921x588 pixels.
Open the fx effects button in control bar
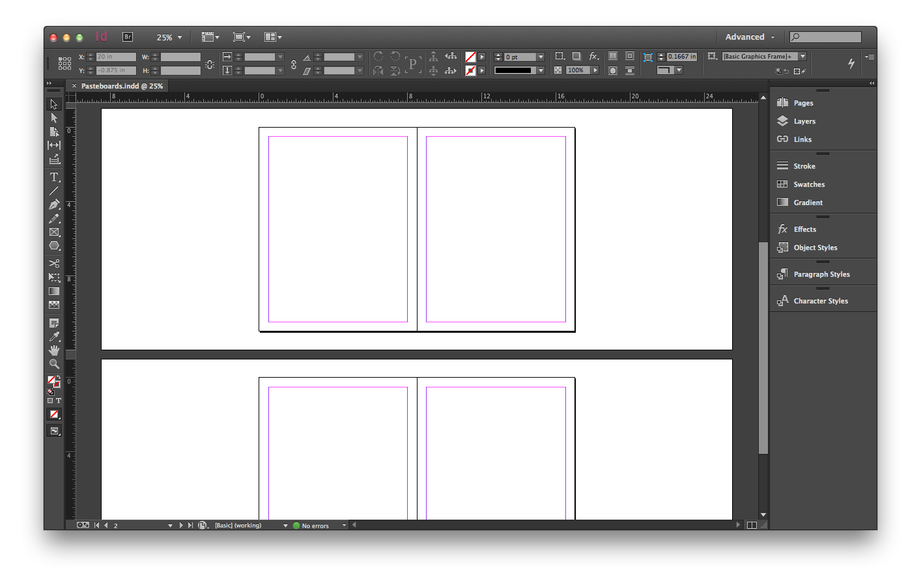(x=593, y=57)
